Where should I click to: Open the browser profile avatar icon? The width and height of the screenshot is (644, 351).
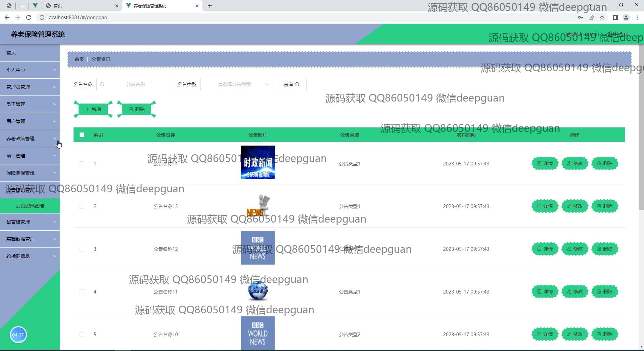[x=626, y=17]
